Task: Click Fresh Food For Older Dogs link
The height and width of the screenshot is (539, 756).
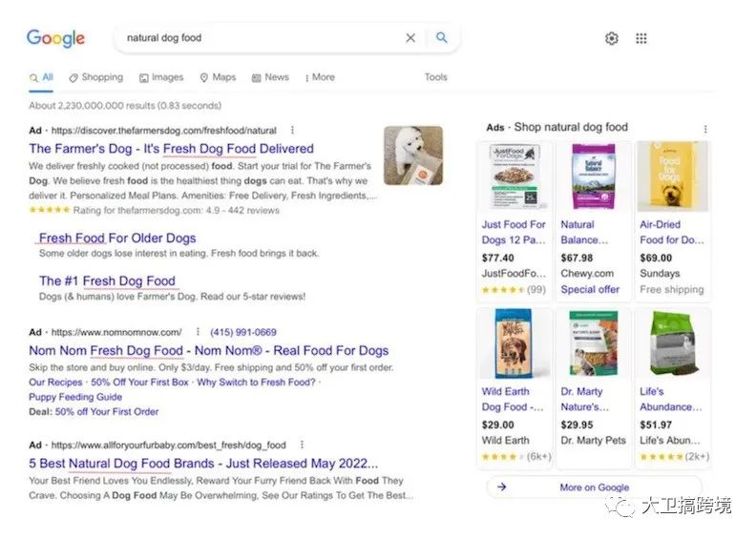Action: (117, 238)
